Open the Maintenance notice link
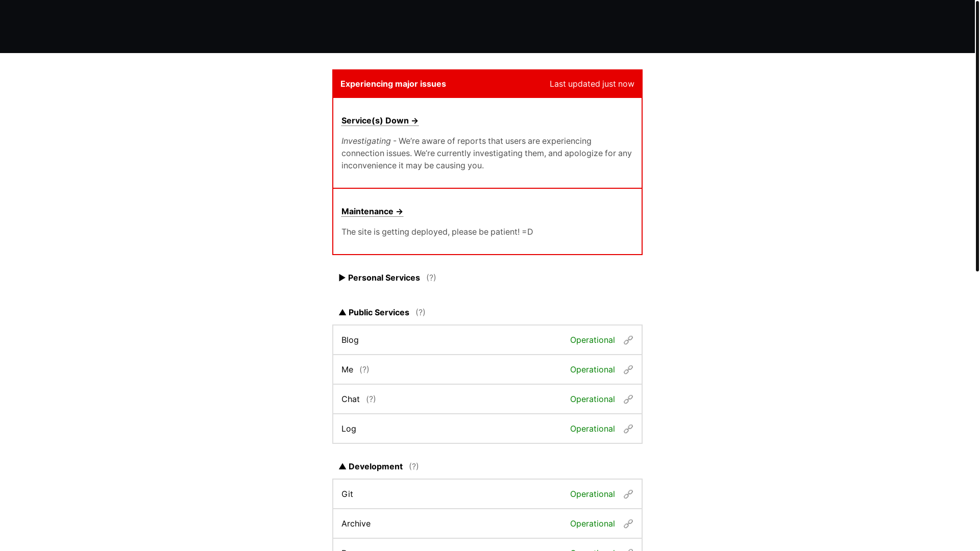The width and height of the screenshot is (980, 551). [x=372, y=211]
